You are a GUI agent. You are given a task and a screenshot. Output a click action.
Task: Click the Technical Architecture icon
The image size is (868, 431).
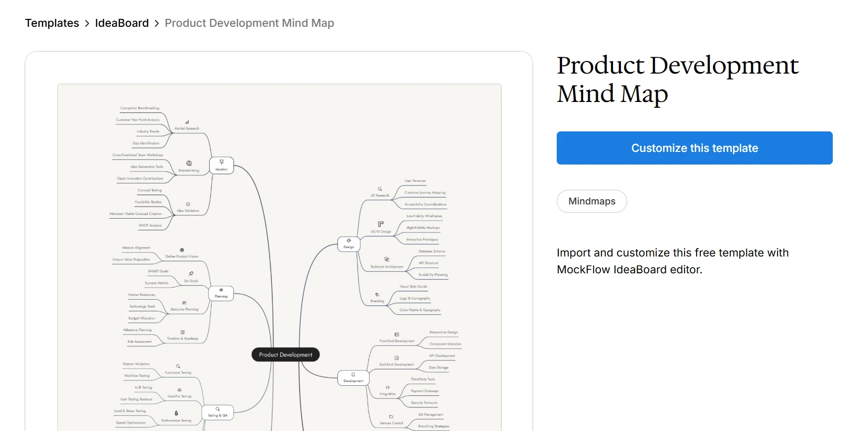click(x=387, y=260)
